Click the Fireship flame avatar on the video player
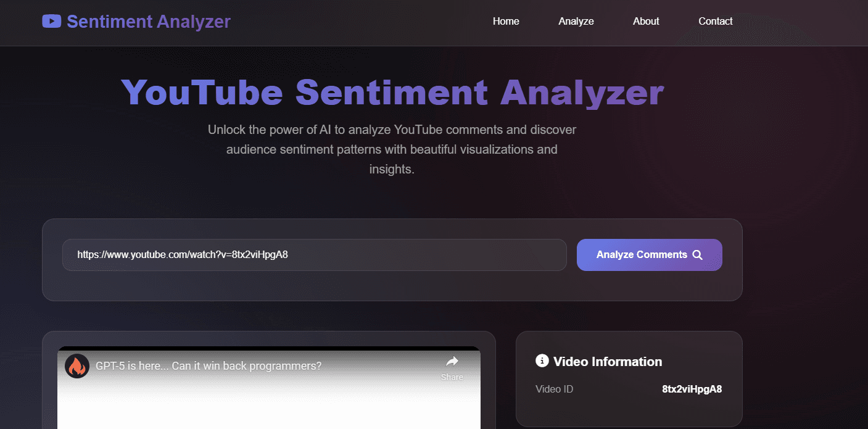The height and width of the screenshot is (429, 868). (76, 365)
